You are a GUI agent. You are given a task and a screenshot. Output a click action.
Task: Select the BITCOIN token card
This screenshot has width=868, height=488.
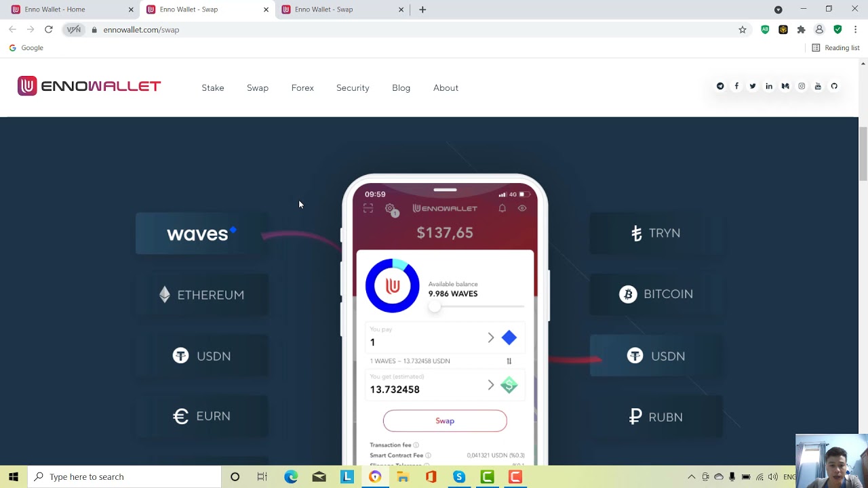656,294
